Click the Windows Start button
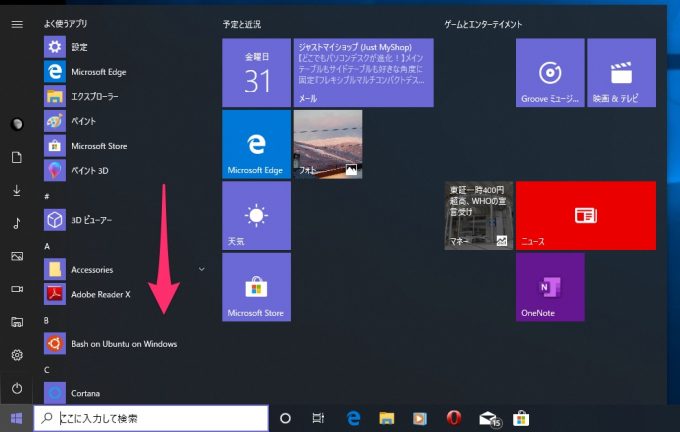680x432 pixels. (x=16, y=419)
